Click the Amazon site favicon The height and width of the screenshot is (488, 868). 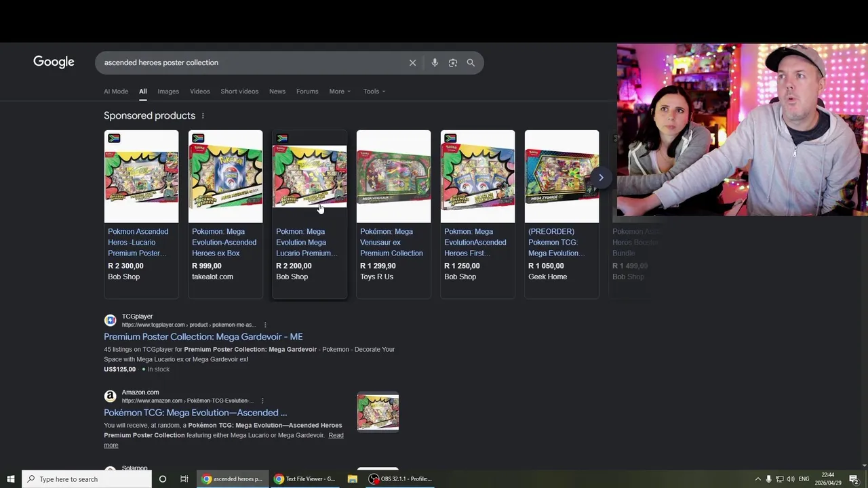110,396
